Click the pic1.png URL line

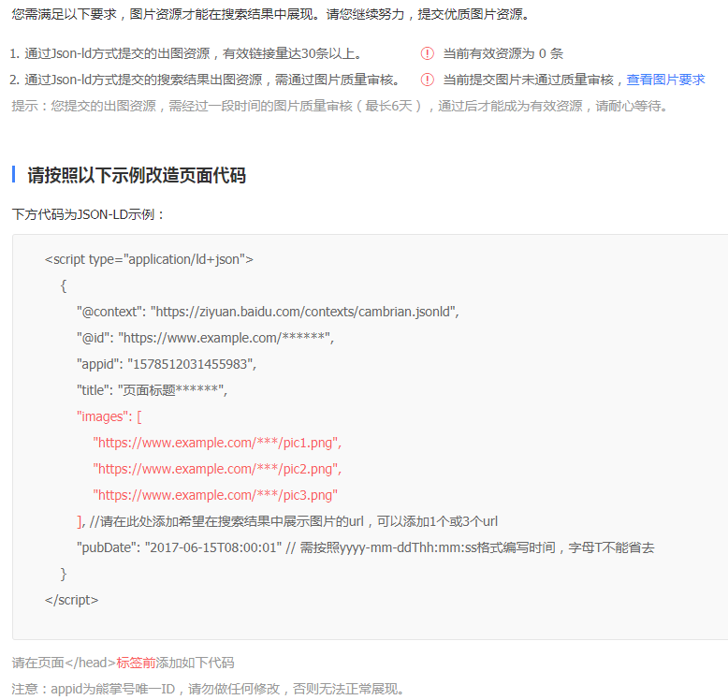click(217, 443)
